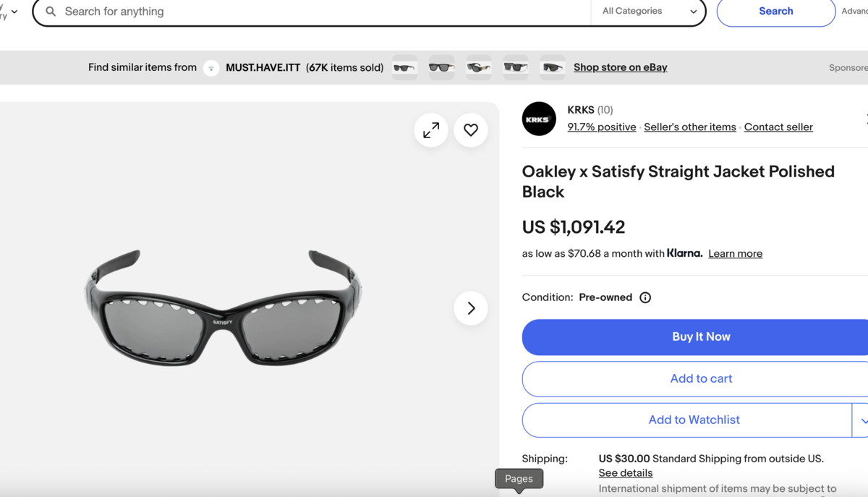
Task: Open Seller's other items link
Action: pos(690,127)
